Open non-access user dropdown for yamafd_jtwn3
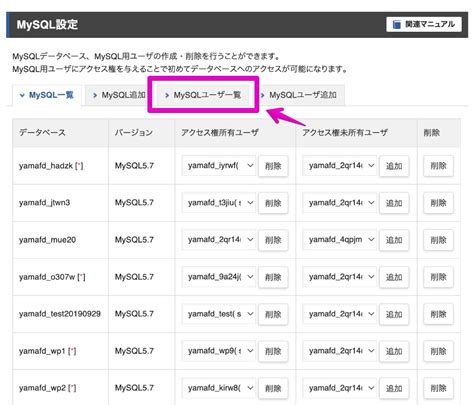This screenshot has height=405, width=474. coord(340,203)
